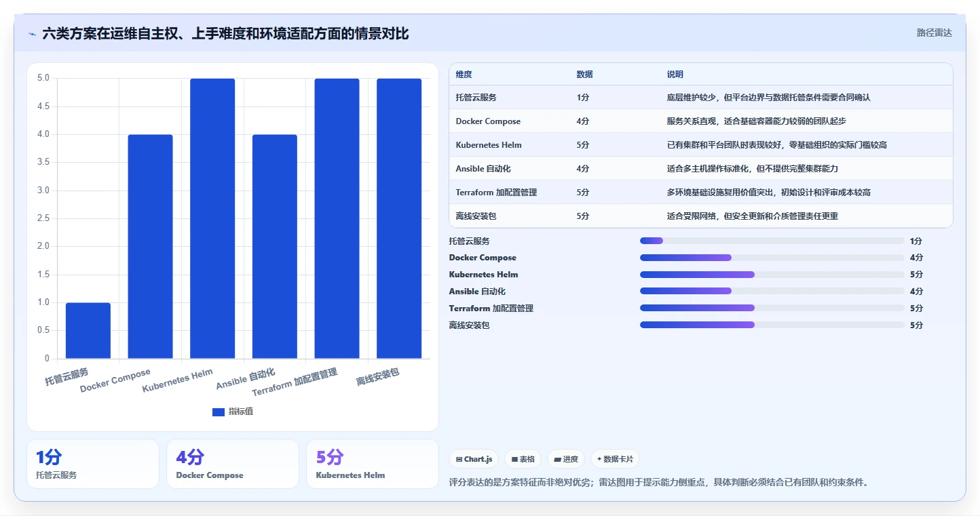Select the 数据卡片 chip
Viewport: 980px width, 516px height.
(x=615, y=459)
